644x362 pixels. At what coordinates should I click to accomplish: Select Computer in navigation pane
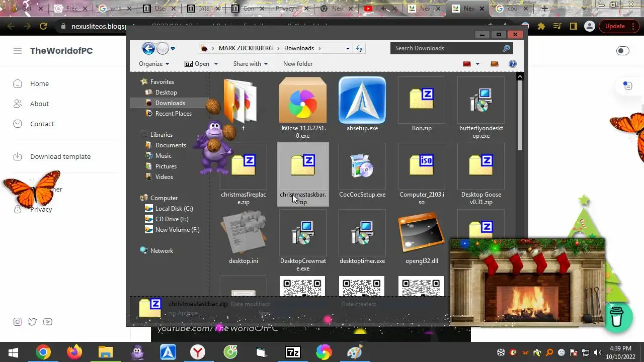164,198
